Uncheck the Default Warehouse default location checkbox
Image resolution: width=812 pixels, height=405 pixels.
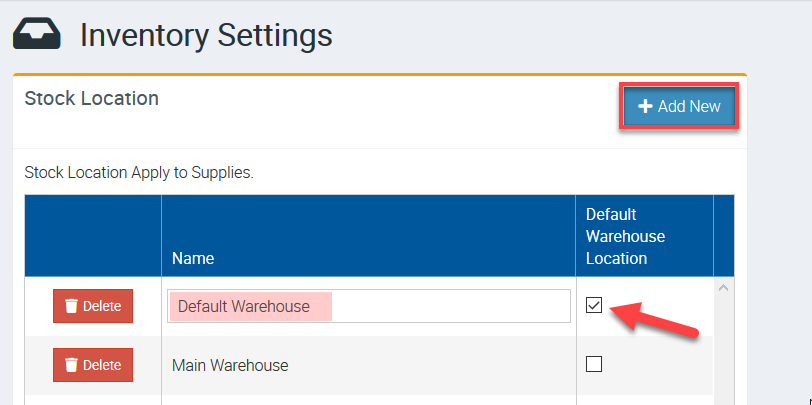pyautogui.click(x=594, y=305)
